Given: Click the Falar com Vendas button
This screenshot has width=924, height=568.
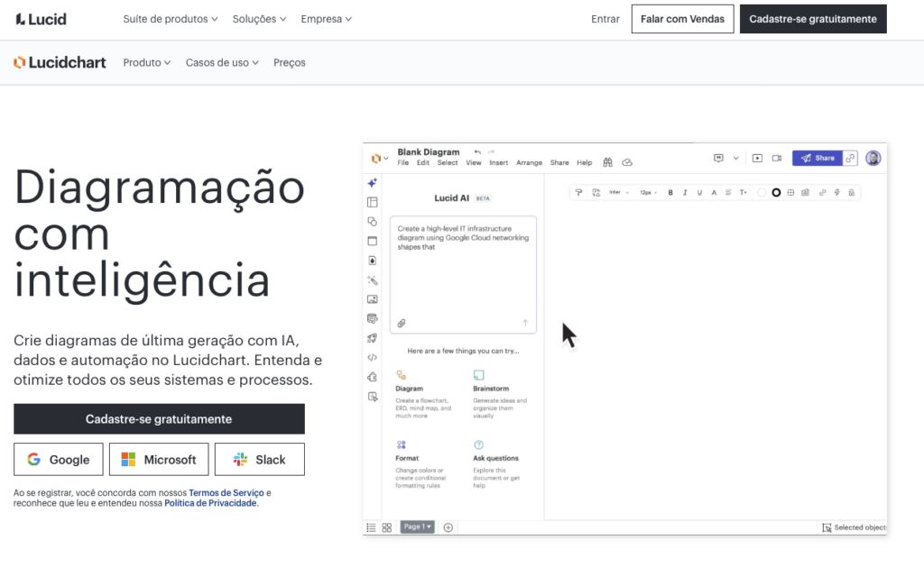Looking at the screenshot, I should [682, 19].
